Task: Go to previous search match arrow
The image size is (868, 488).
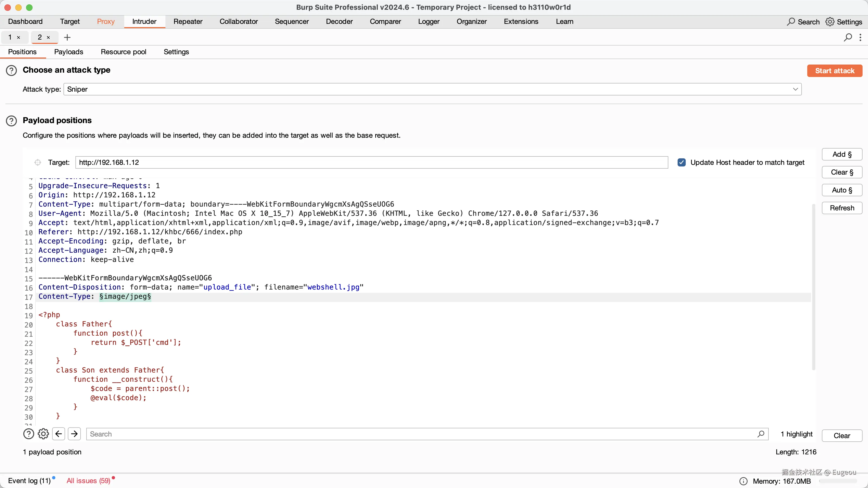Action: pos(59,434)
